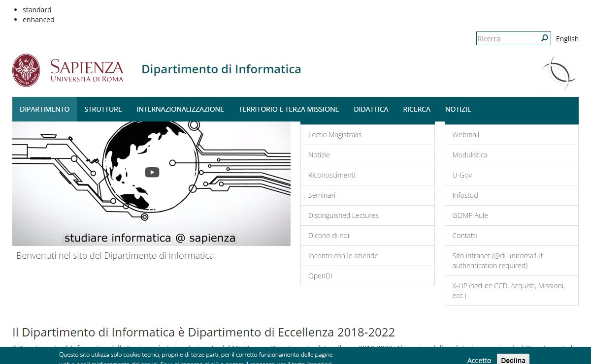
Task: Type in the Ricerca search field
Action: (x=507, y=38)
